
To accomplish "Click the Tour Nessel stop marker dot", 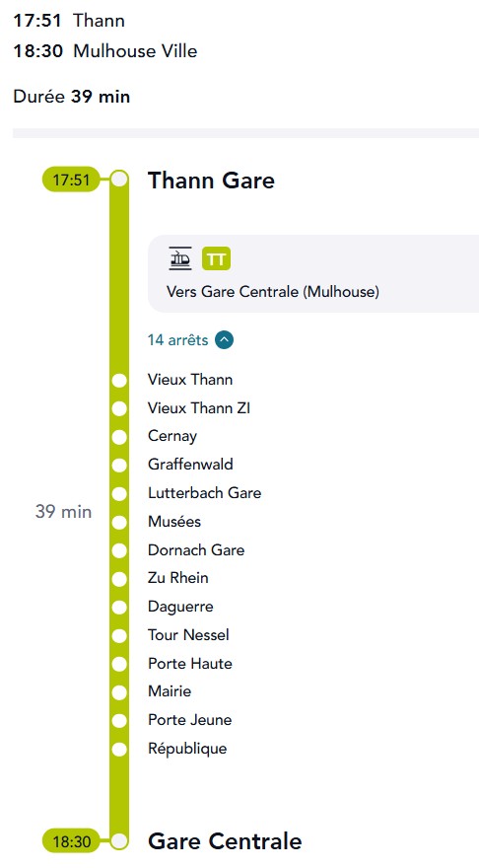I will tap(119, 635).
